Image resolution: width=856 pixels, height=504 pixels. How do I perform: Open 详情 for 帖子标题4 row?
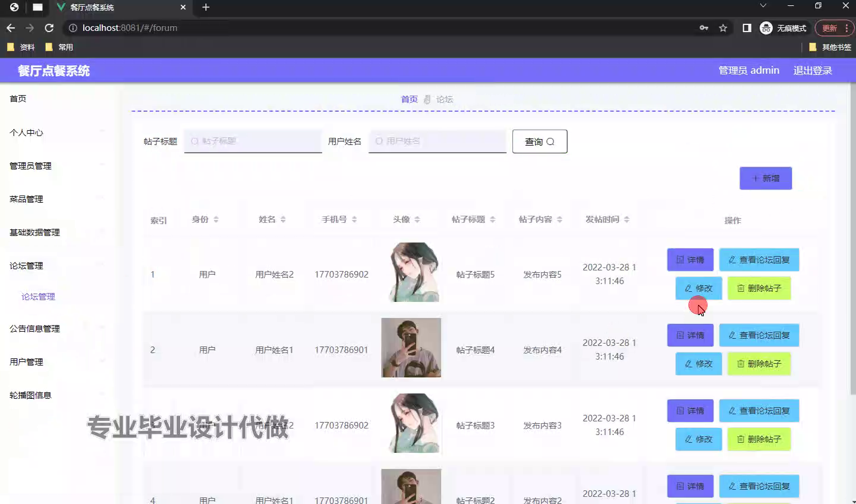click(x=690, y=335)
